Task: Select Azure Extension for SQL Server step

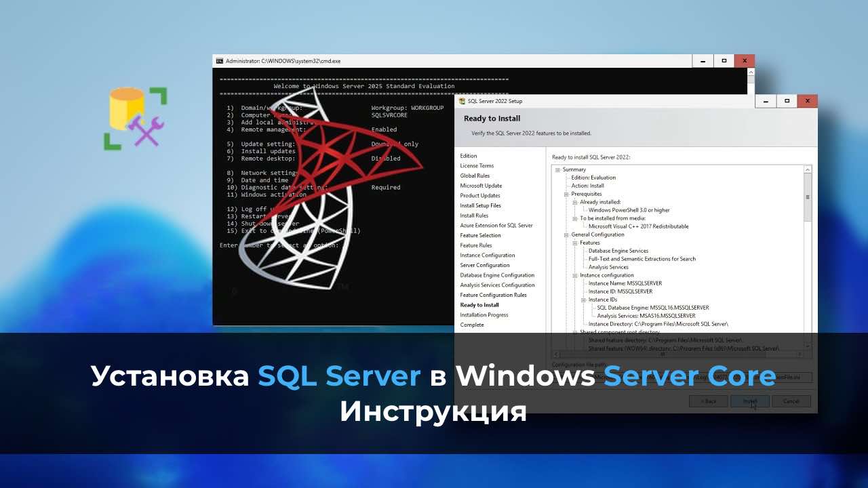Action: (496, 225)
